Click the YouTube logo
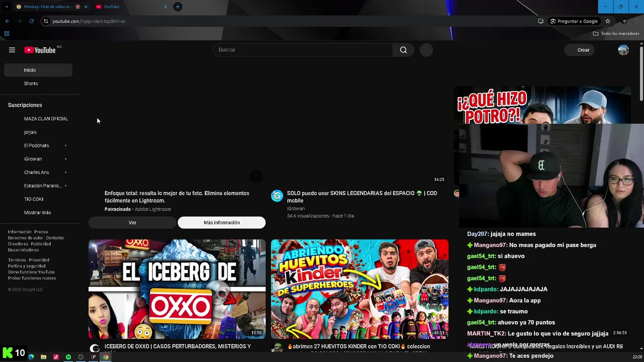Viewport: 644px width, 362px height. (40, 50)
